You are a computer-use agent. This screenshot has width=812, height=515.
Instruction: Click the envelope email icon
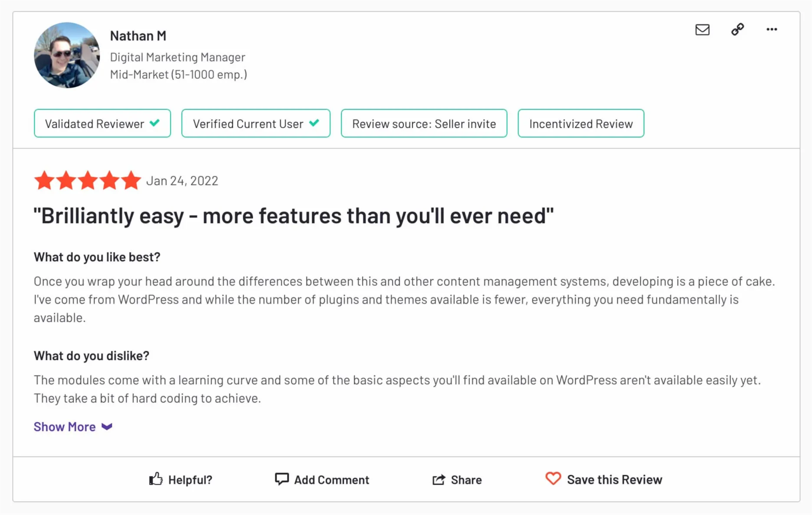702,29
